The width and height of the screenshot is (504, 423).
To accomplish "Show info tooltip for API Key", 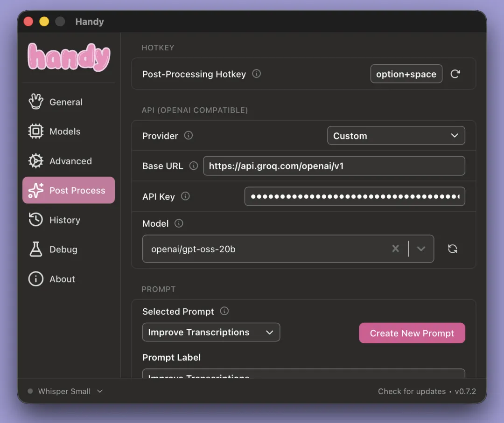I will pyautogui.click(x=185, y=196).
